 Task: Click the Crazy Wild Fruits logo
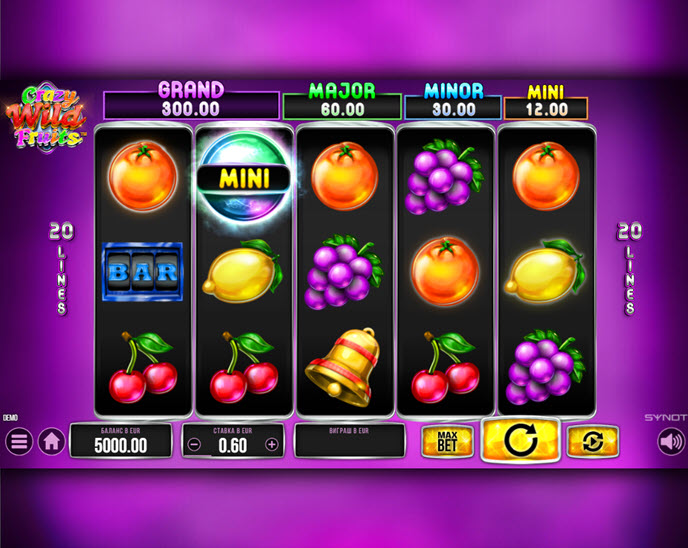coord(46,116)
